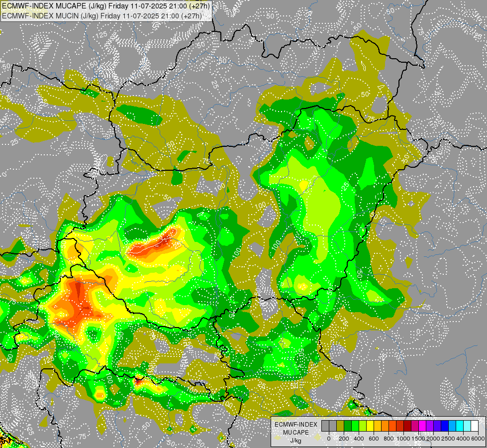Select the indigo legend swatch after 2000
Screen dimensions: 487x448
[x=437, y=426]
